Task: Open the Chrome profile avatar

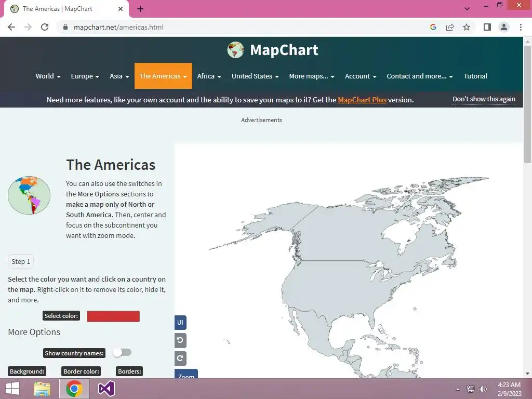Action: pyautogui.click(x=504, y=27)
